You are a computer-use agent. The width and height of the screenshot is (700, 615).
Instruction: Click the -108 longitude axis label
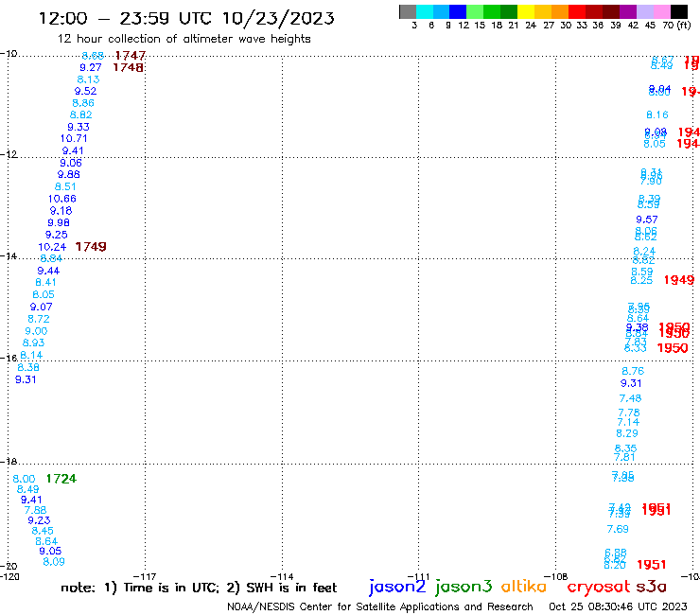[556, 576]
